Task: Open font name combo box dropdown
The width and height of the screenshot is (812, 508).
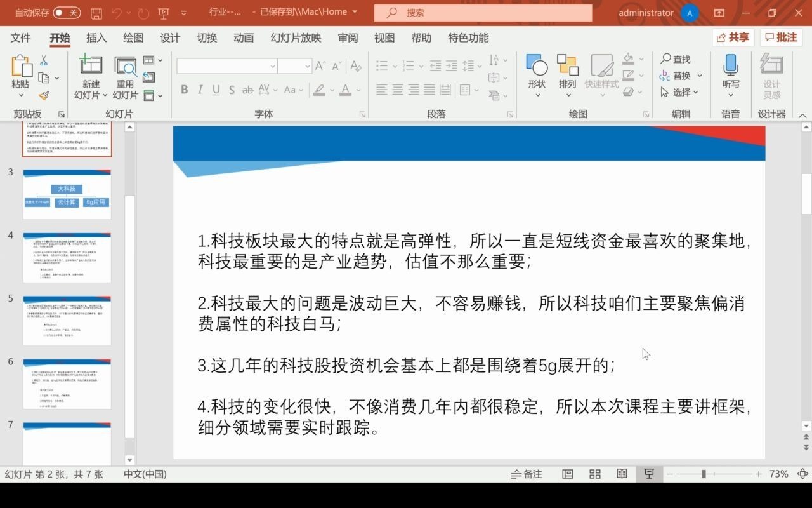Action: [273, 66]
